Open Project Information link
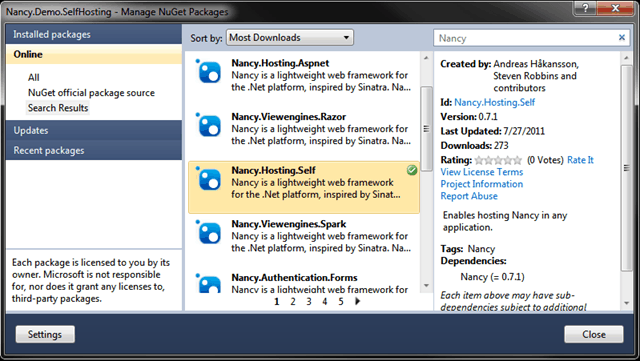The width and height of the screenshot is (640, 361). [x=482, y=184]
